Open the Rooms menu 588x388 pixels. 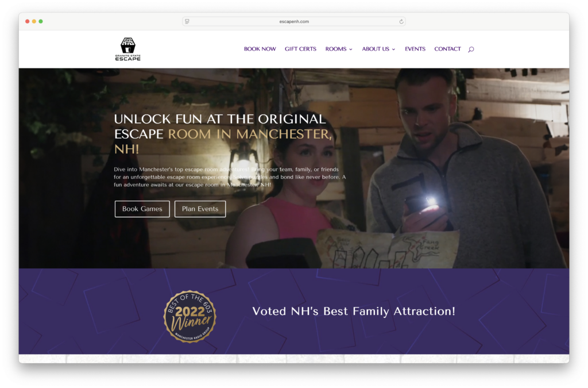tap(335, 49)
